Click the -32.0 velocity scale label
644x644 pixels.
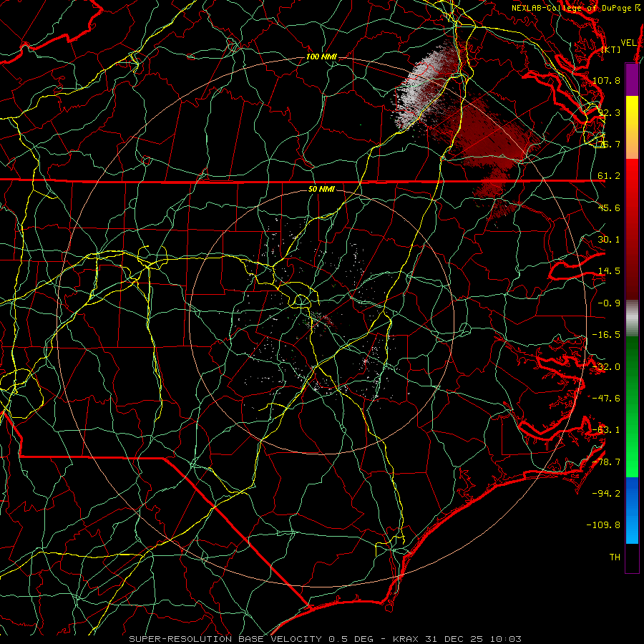click(x=606, y=367)
